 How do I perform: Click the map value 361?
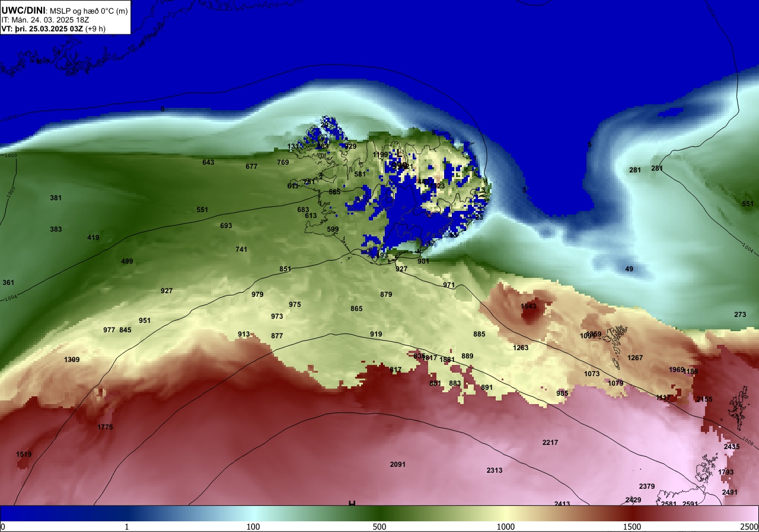click(x=8, y=283)
